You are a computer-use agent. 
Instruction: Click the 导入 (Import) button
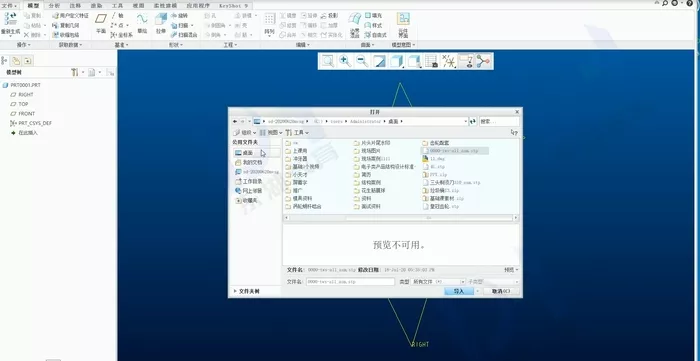point(459,291)
